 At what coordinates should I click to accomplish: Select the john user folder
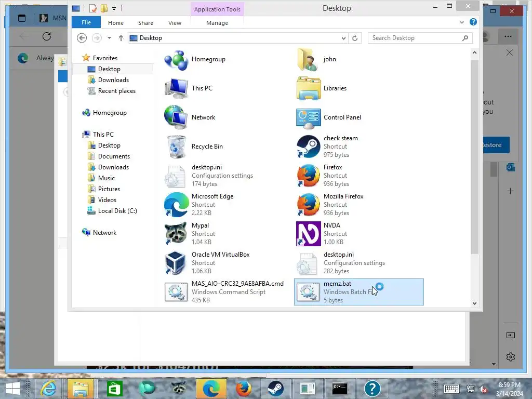316,59
